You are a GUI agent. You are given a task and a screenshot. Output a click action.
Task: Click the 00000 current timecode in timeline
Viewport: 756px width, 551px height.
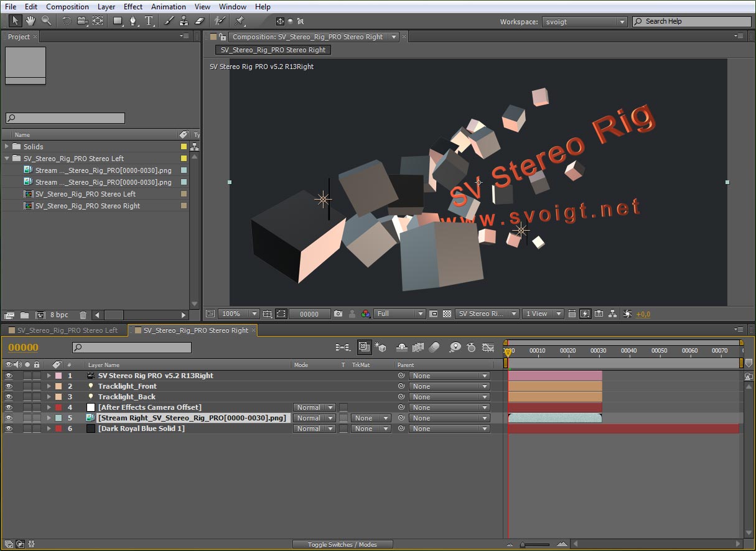[x=24, y=348]
